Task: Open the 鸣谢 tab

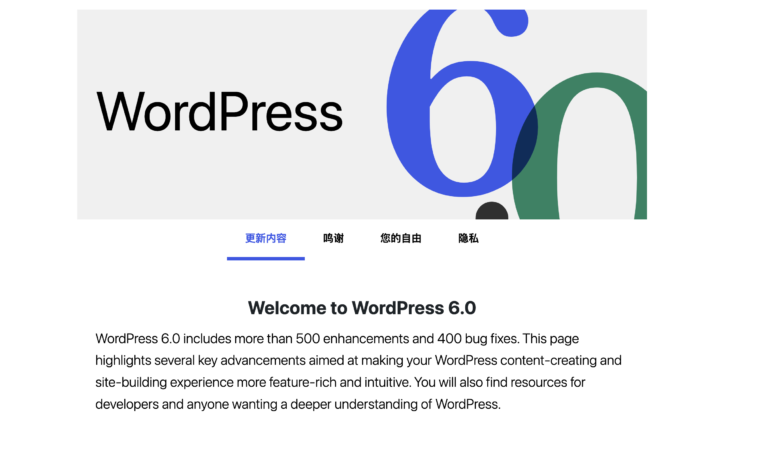Action: point(333,239)
